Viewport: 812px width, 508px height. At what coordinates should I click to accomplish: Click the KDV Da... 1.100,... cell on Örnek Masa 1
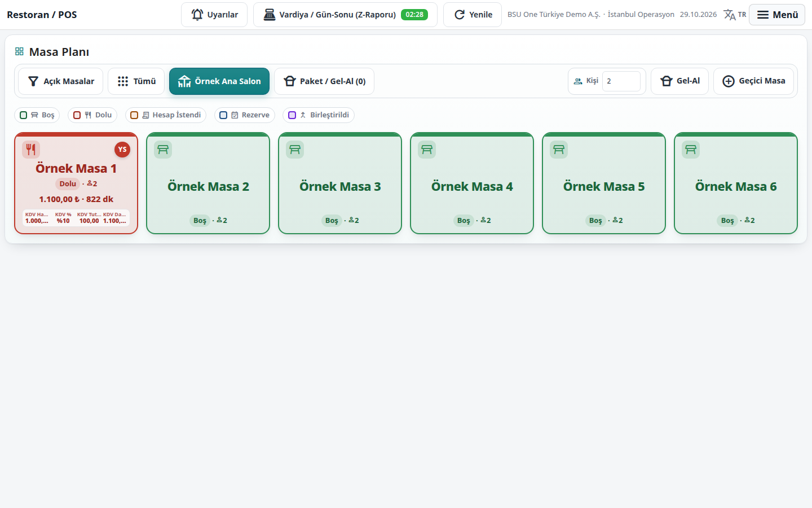pos(114,218)
